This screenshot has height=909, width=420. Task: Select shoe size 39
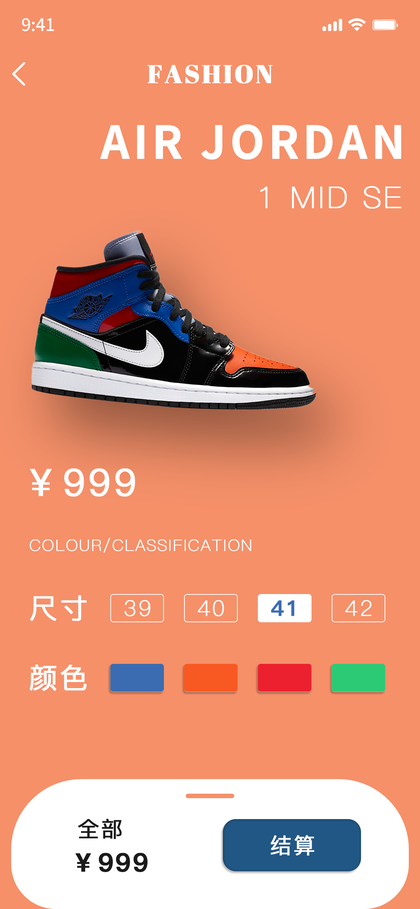137,608
